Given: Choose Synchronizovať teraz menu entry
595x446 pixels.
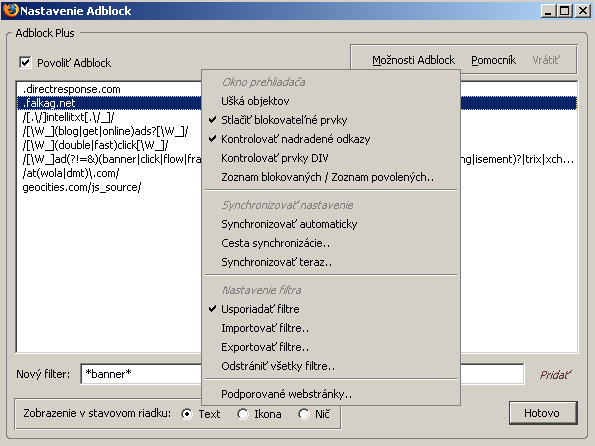Looking at the screenshot, I should [x=331, y=262].
